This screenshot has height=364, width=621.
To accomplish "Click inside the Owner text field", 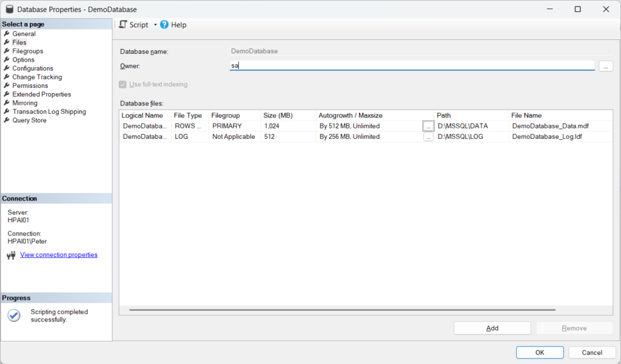I will coord(364,65).
